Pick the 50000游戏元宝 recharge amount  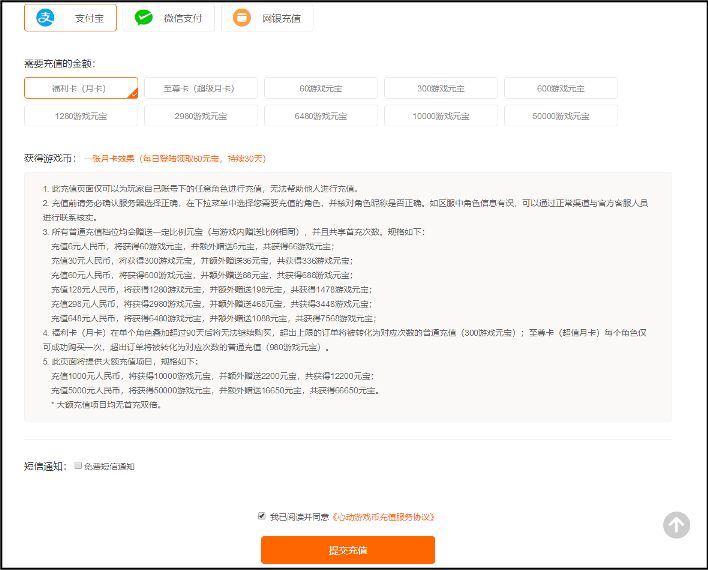560,116
